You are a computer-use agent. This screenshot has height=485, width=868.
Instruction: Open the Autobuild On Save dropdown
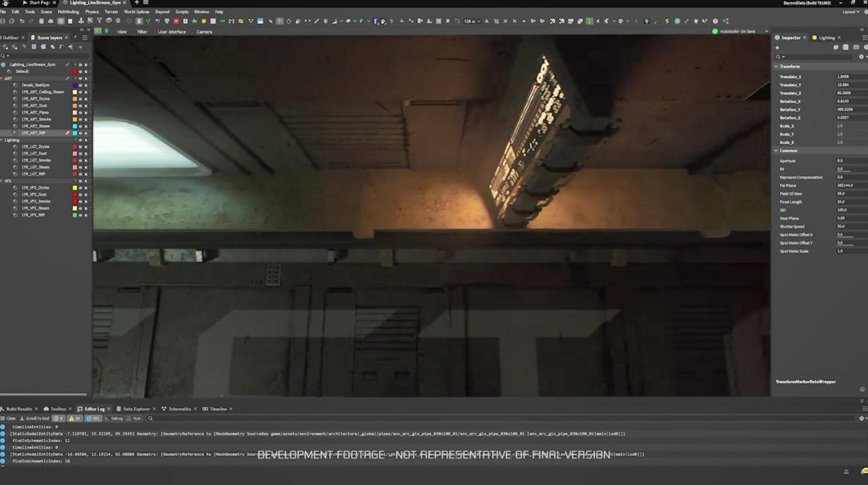[767, 32]
